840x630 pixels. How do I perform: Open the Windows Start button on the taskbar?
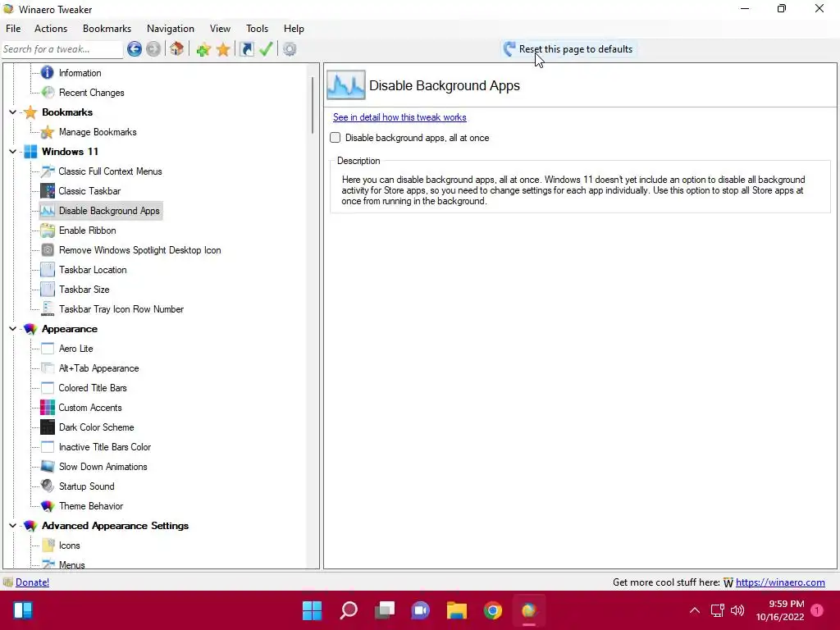click(313, 610)
